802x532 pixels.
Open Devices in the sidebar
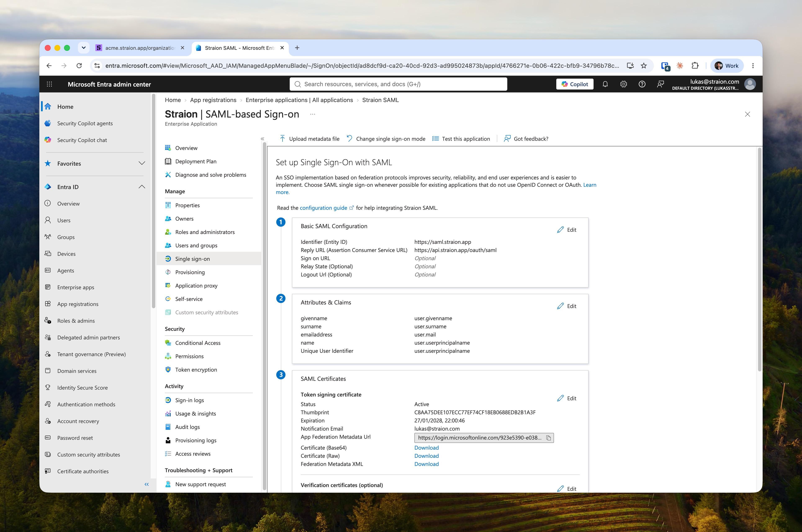(66, 254)
